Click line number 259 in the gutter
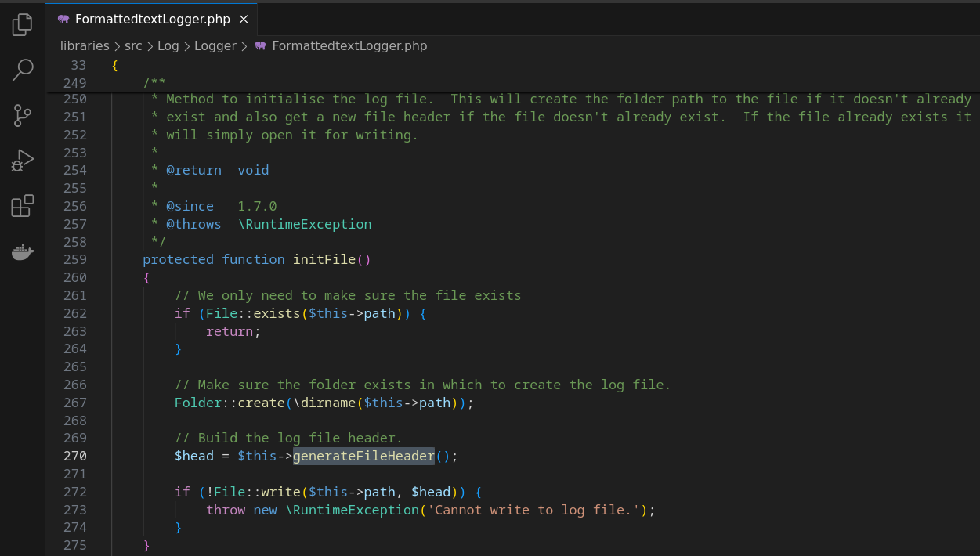980x556 pixels. (74, 259)
